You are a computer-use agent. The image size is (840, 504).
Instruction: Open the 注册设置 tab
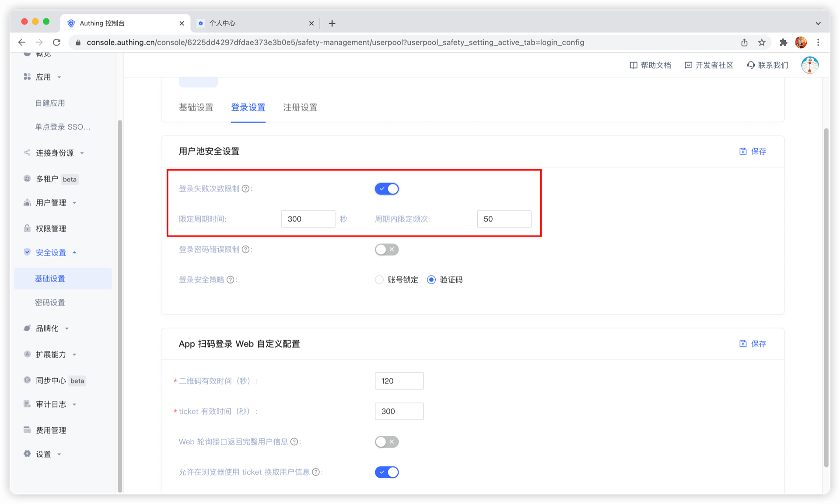(300, 108)
